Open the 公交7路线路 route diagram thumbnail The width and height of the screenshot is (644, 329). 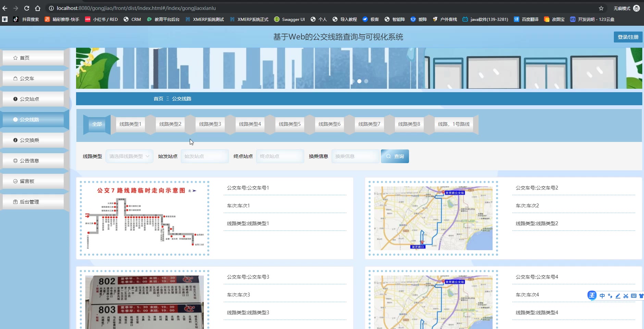144,218
